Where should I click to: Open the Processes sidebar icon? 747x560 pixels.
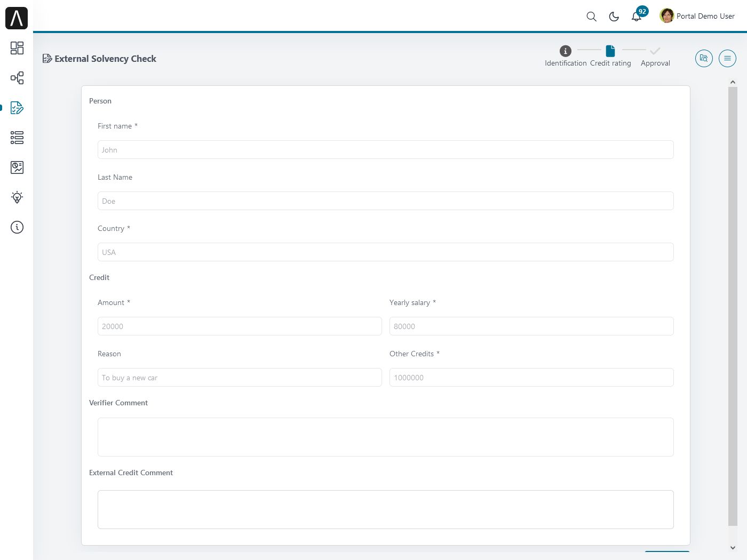click(17, 78)
